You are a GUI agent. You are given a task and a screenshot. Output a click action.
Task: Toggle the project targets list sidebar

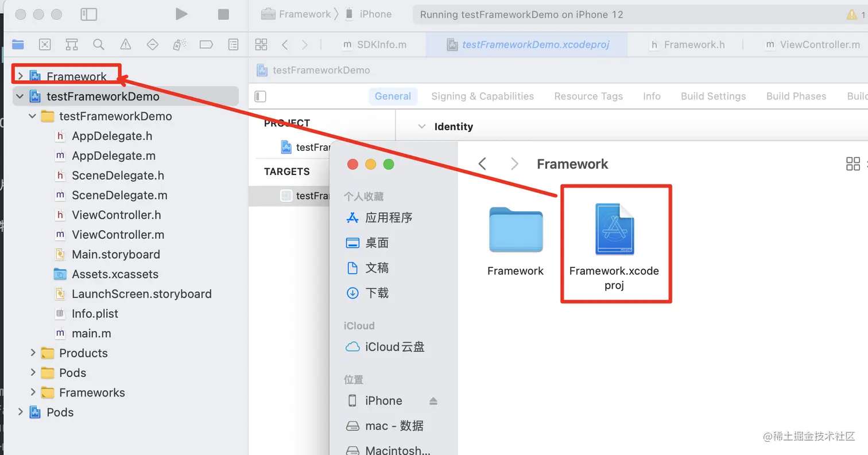pyautogui.click(x=260, y=96)
